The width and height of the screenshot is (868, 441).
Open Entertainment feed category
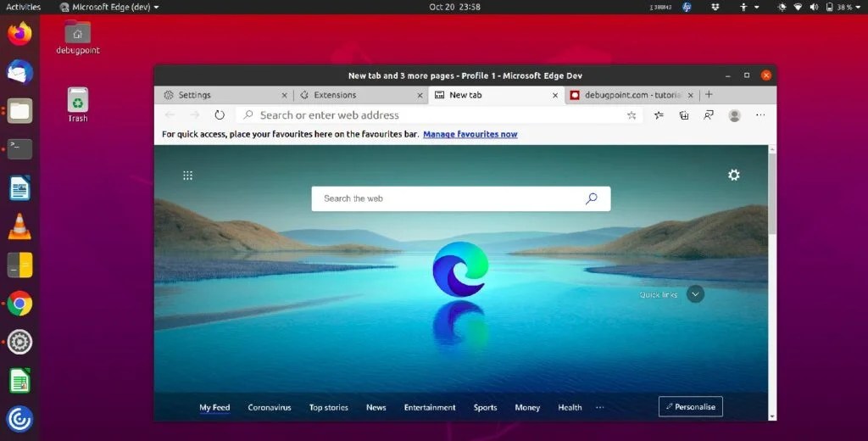pos(430,407)
